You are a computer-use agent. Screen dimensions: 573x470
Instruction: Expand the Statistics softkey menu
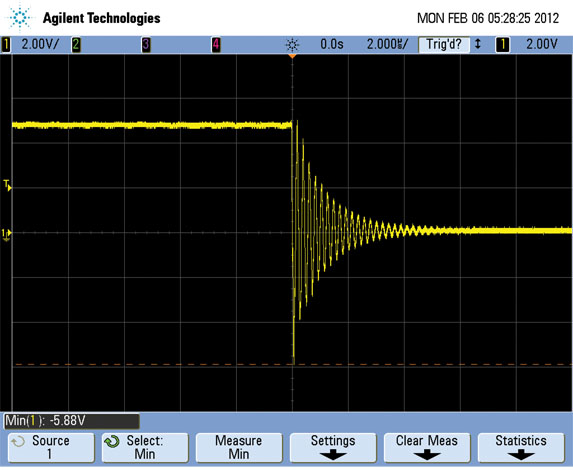[521, 447]
